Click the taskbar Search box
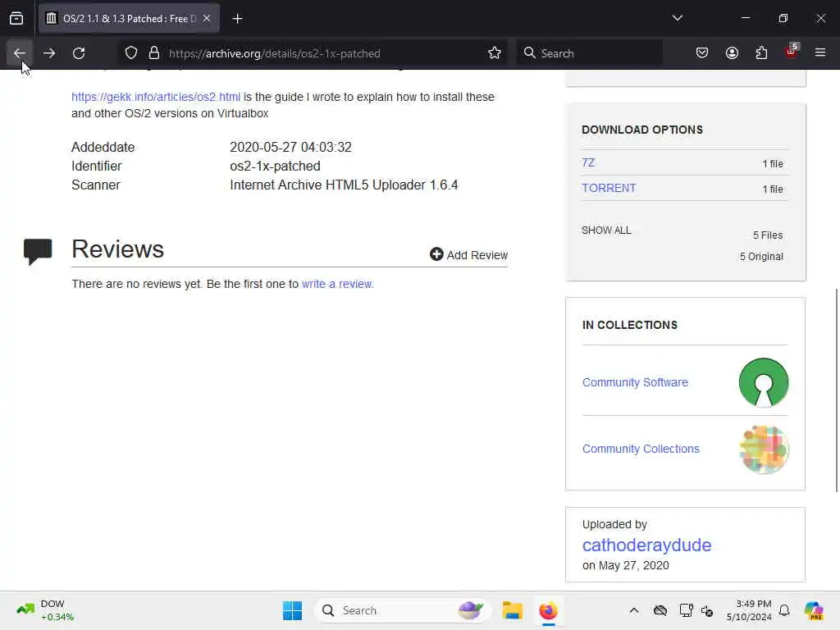Viewport: 840px width, 630px height. [402, 610]
